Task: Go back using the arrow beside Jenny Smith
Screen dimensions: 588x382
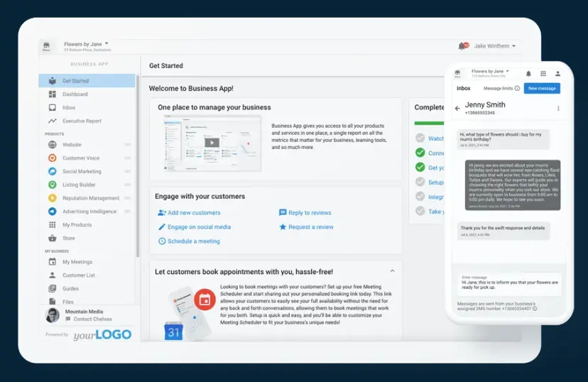Action: [457, 109]
